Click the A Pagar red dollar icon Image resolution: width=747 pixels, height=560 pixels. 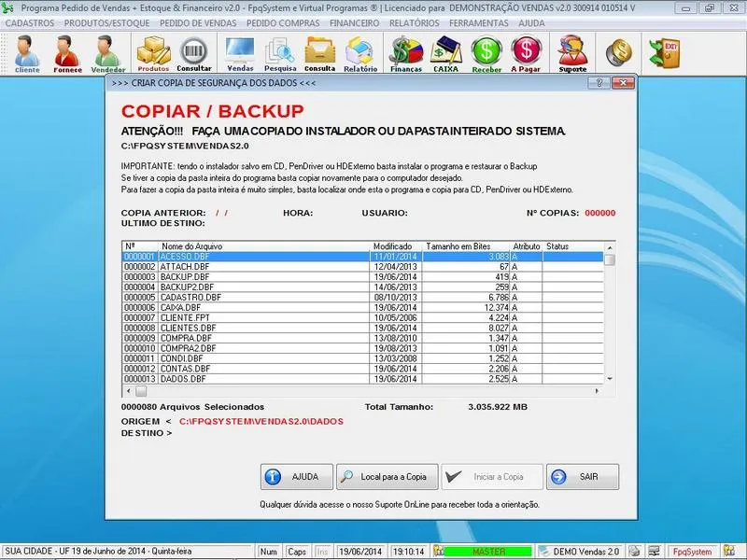point(527,53)
